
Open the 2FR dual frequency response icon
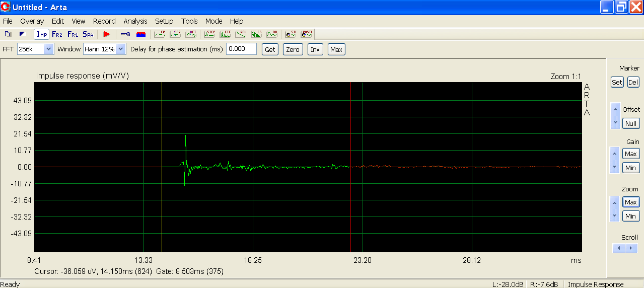click(175, 34)
